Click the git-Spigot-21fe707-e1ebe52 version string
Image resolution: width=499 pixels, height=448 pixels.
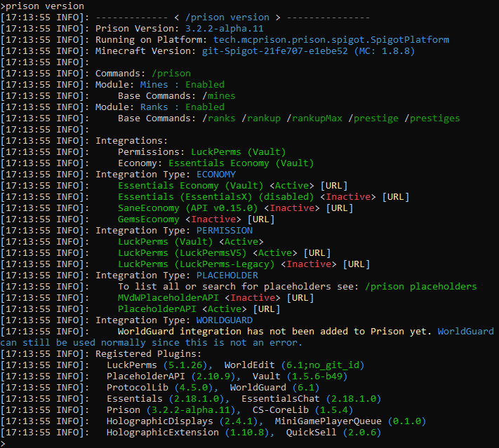(x=275, y=51)
